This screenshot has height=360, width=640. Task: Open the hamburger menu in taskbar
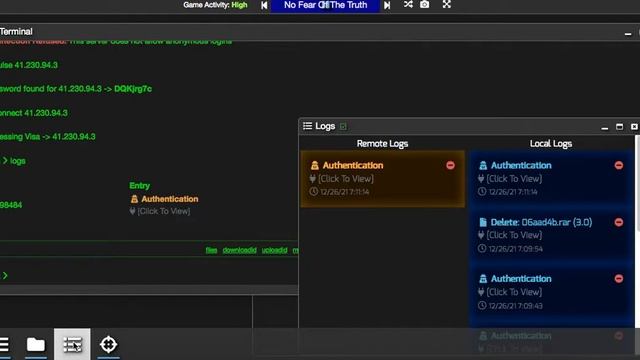4,344
